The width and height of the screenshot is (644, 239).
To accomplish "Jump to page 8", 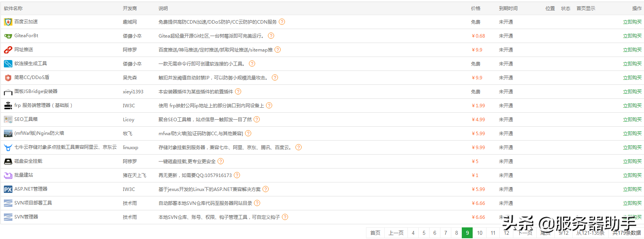I will click(457, 233).
